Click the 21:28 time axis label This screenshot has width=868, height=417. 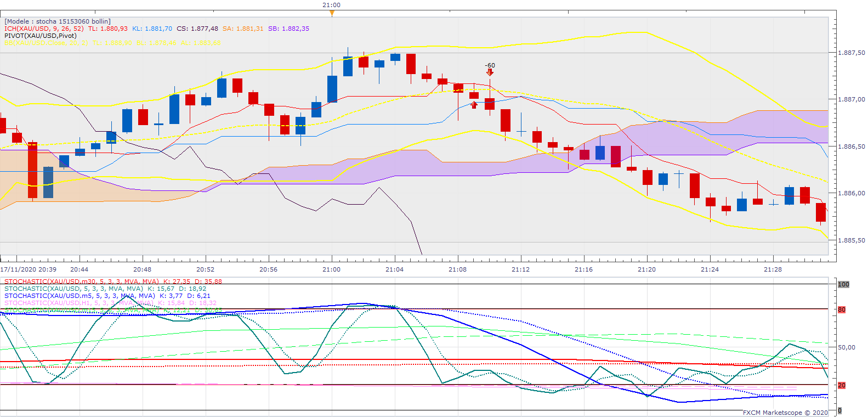click(x=773, y=269)
